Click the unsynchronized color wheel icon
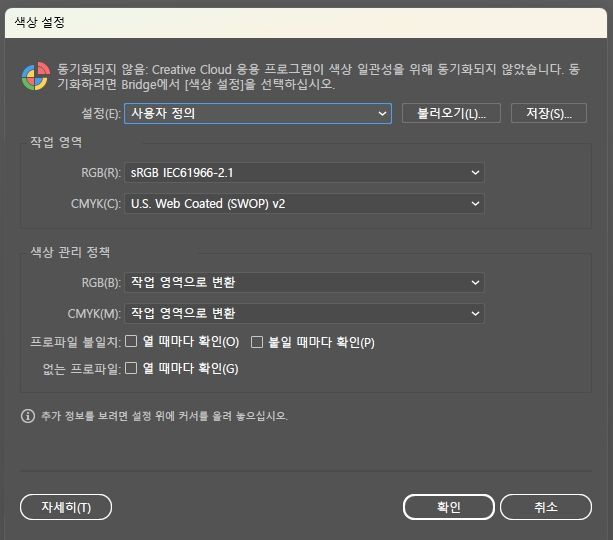The width and height of the screenshot is (613, 540). (x=35, y=76)
